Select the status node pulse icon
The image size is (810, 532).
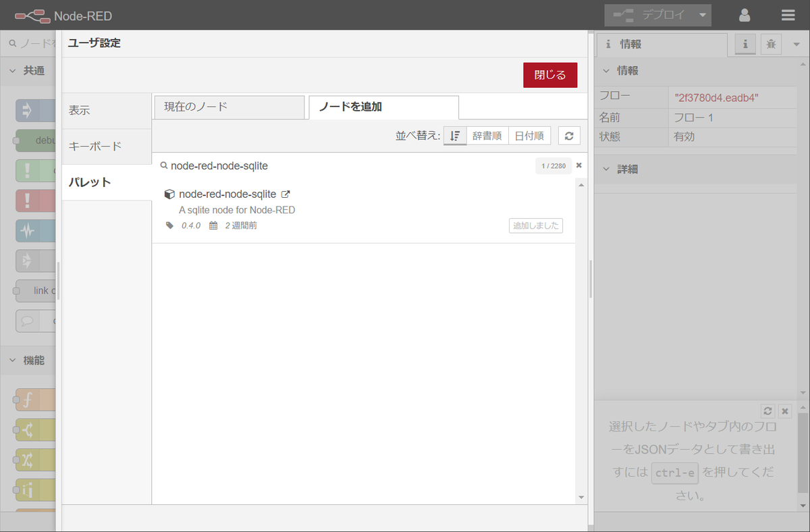[x=27, y=231]
